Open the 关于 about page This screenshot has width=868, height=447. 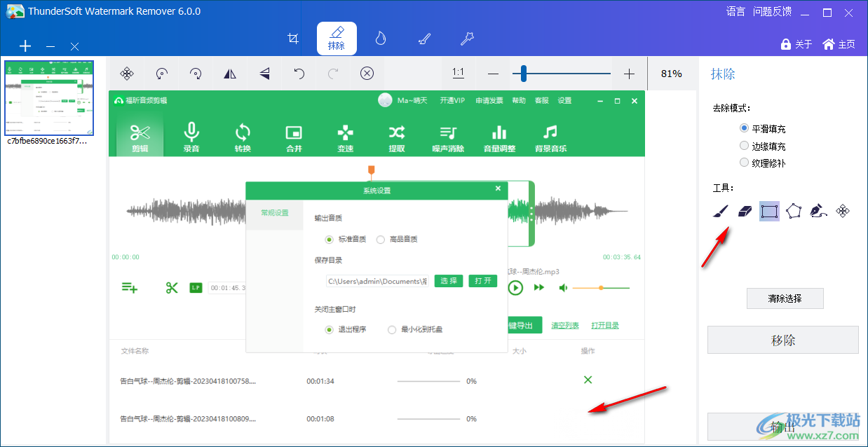796,44
